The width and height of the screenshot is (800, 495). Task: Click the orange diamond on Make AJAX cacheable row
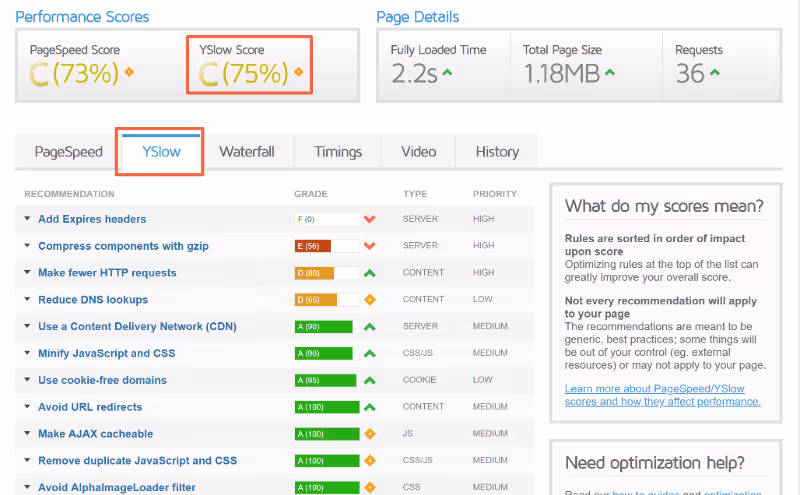(x=370, y=434)
